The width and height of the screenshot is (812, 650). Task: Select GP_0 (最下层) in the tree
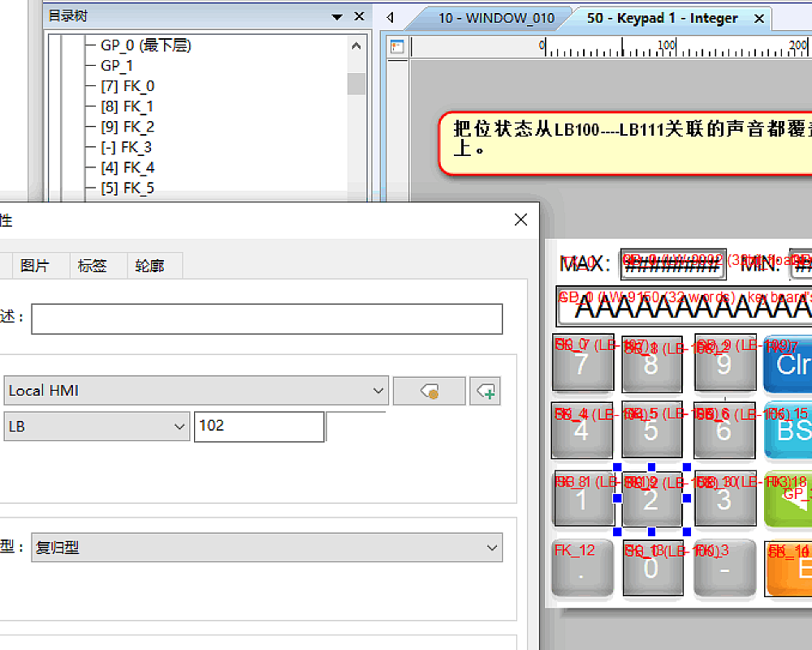click(x=145, y=45)
